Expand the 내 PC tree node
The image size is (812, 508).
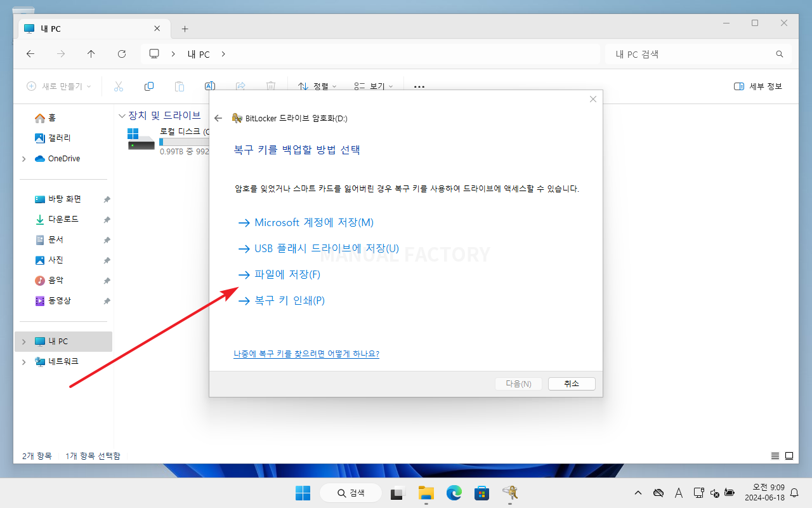[24, 342]
